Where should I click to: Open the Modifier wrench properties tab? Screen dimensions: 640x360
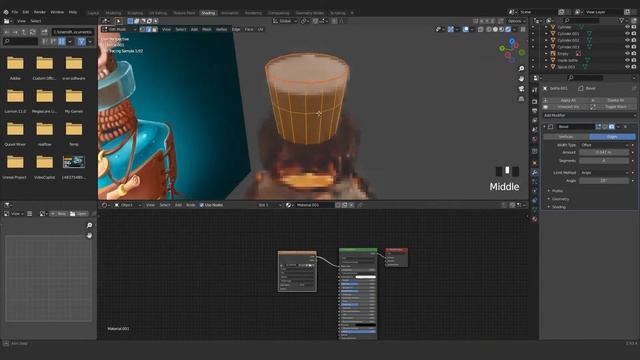pos(535,173)
